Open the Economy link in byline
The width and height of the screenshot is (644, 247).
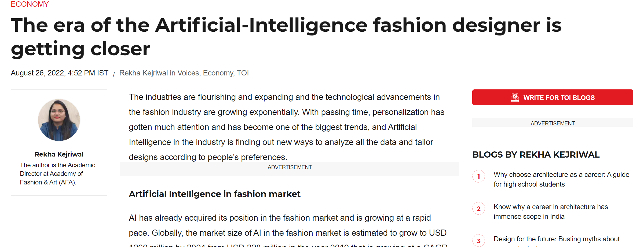(218, 73)
